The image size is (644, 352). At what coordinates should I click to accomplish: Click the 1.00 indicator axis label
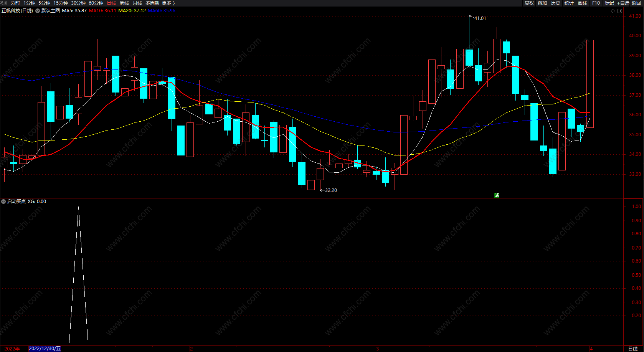636,207
